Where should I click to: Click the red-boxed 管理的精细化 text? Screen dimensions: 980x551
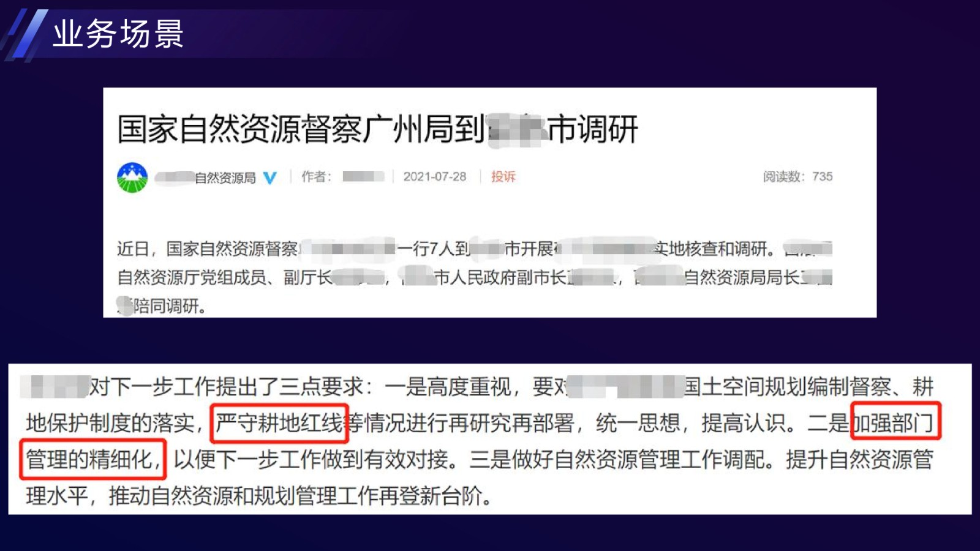click(x=93, y=459)
